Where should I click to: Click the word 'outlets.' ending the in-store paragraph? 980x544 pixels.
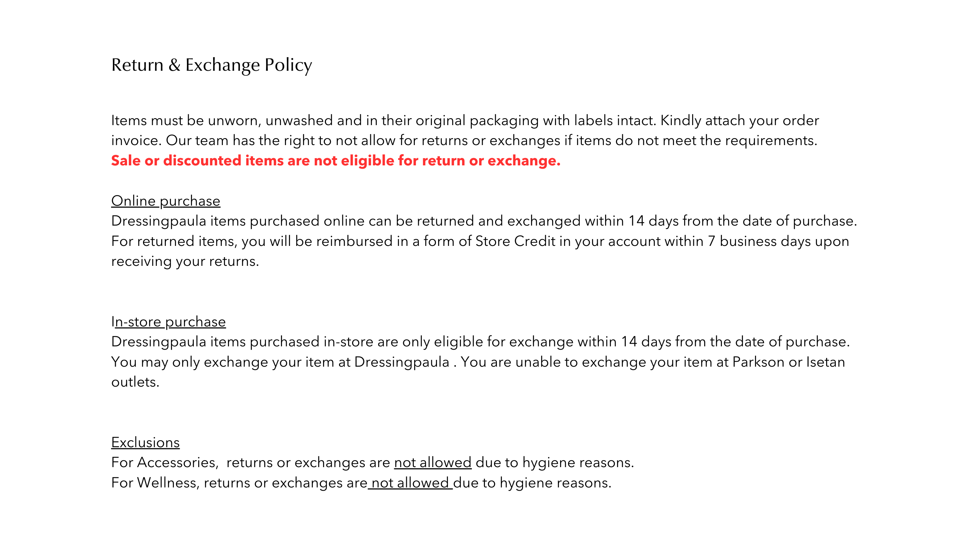(x=135, y=382)
